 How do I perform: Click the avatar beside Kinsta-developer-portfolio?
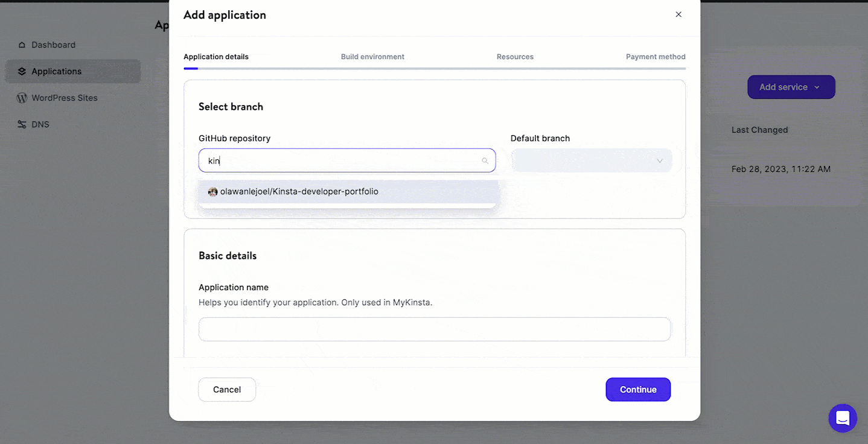(212, 192)
